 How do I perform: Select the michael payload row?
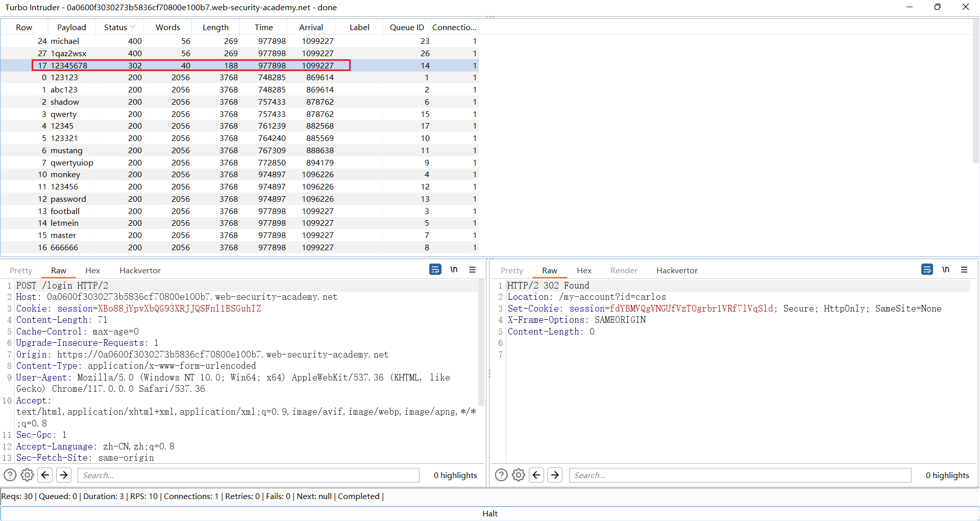click(x=239, y=41)
